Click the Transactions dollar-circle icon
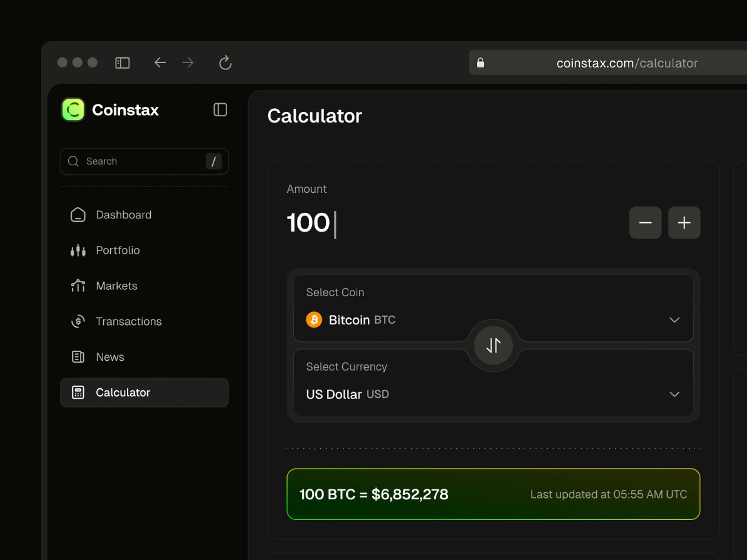The height and width of the screenshot is (560, 747). [78, 321]
